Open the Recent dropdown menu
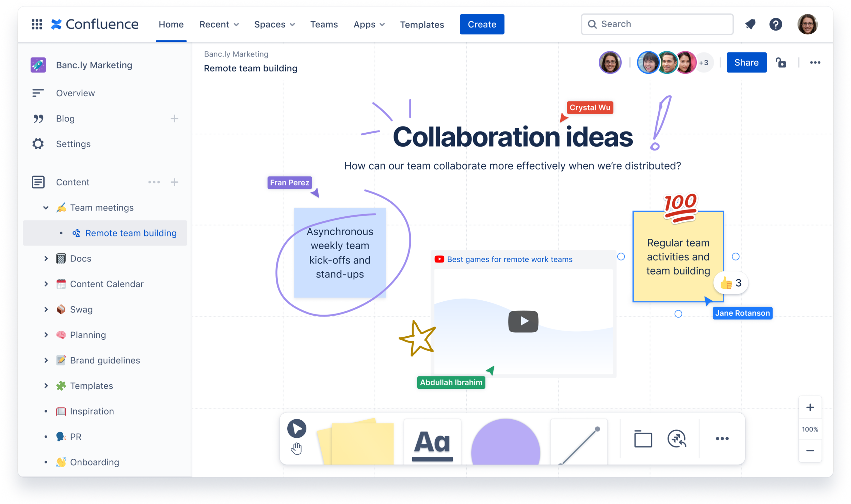The width and height of the screenshot is (851, 504). coord(219,24)
